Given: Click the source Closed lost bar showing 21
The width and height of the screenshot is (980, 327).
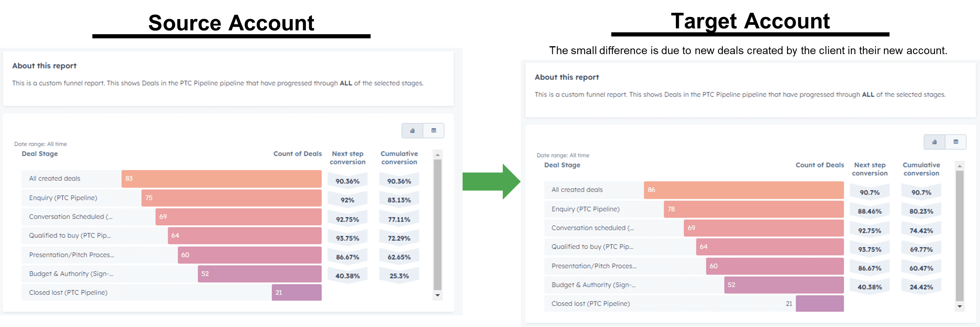Looking at the screenshot, I should pyautogui.click(x=297, y=292).
